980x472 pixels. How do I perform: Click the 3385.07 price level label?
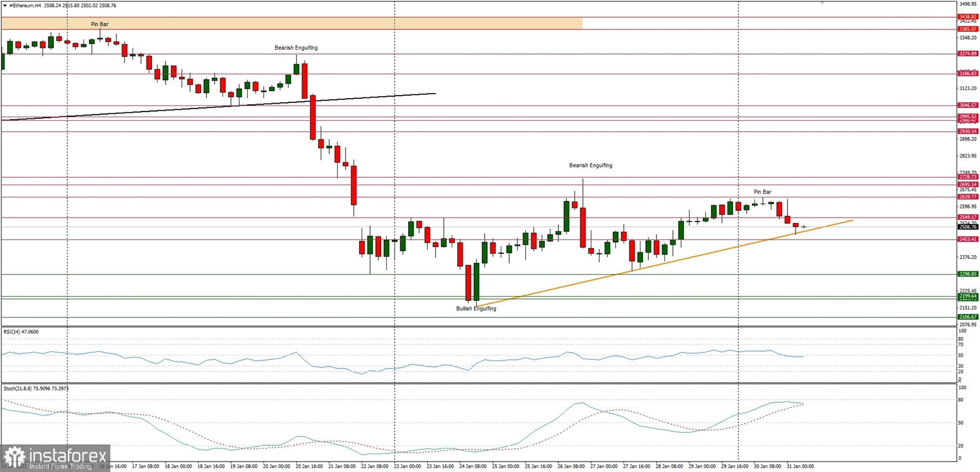(x=968, y=29)
